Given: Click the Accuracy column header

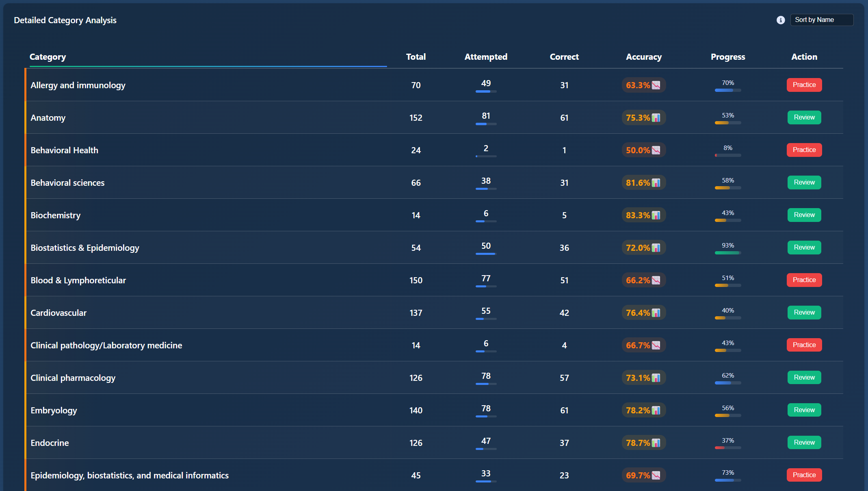Looking at the screenshot, I should coord(643,57).
